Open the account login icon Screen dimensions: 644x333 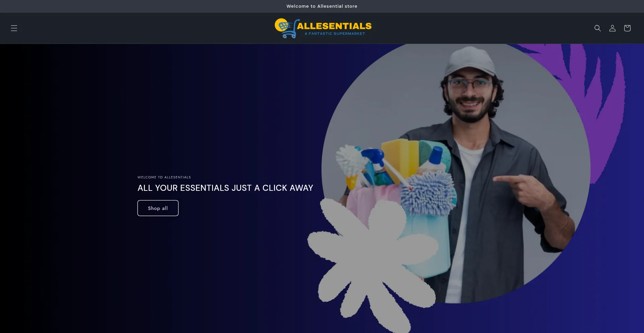612,28
